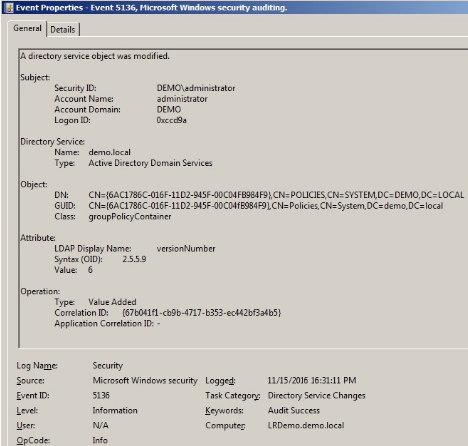Screen dimensions: 468x446
Task: Click 'A directory service object was modified' text
Action: tap(95, 56)
